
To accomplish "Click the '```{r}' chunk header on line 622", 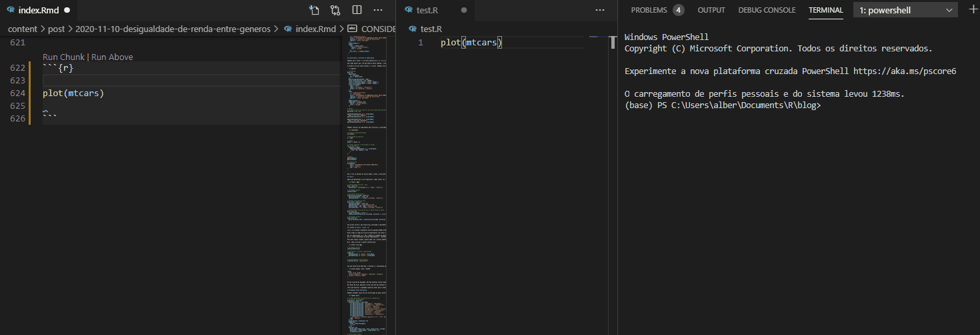I will [x=58, y=68].
